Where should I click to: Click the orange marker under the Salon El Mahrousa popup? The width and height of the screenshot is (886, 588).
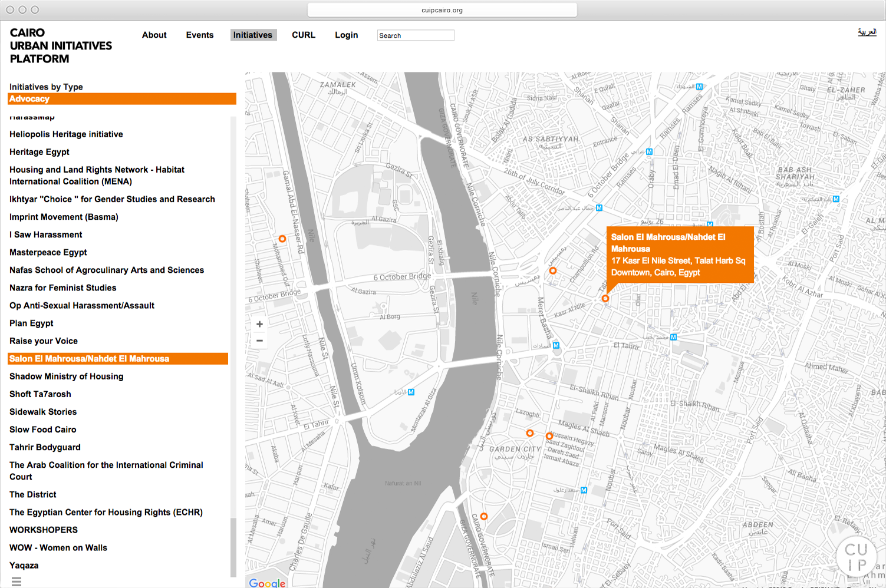click(x=605, y=299)
